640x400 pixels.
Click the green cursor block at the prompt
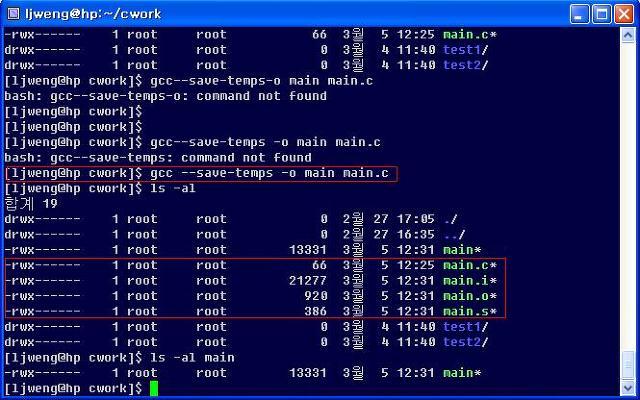pyautogui.click(x=154, y=388)
